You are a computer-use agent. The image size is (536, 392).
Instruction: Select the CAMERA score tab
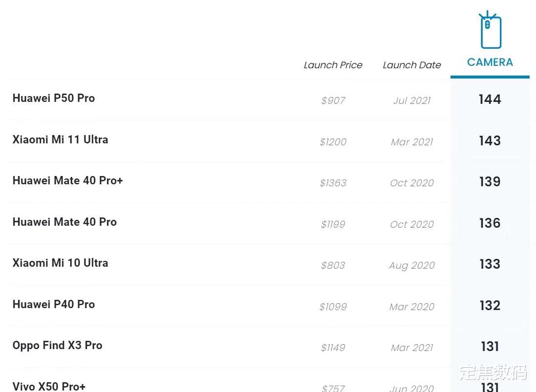click(490, 62)
